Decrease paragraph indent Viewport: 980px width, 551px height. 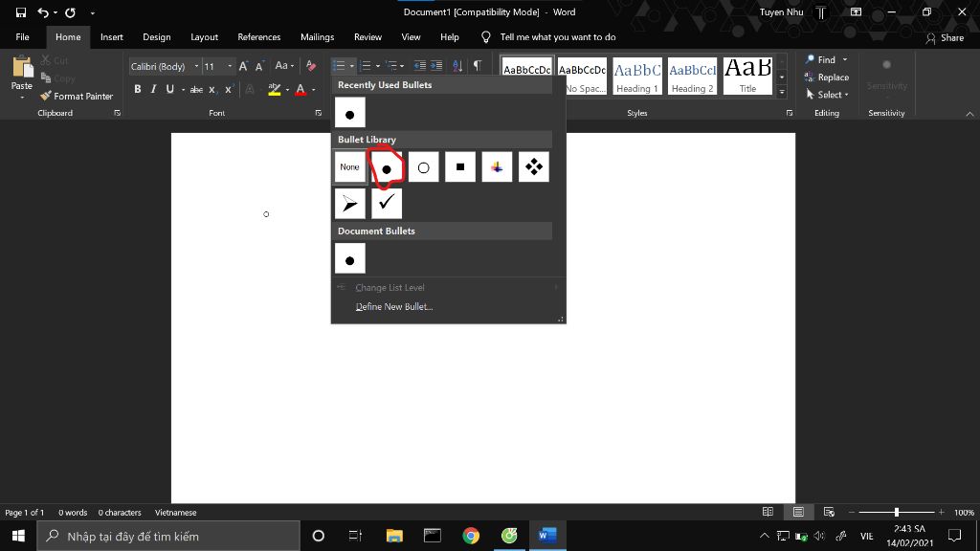click(420, 66)
